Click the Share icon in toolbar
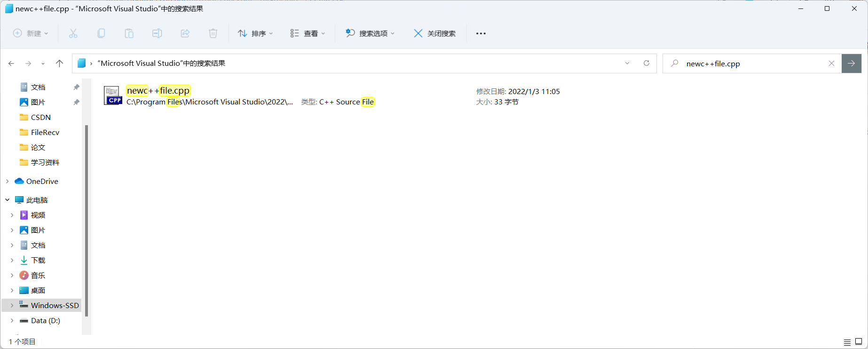868x349 pixels. tap(185, 33)
